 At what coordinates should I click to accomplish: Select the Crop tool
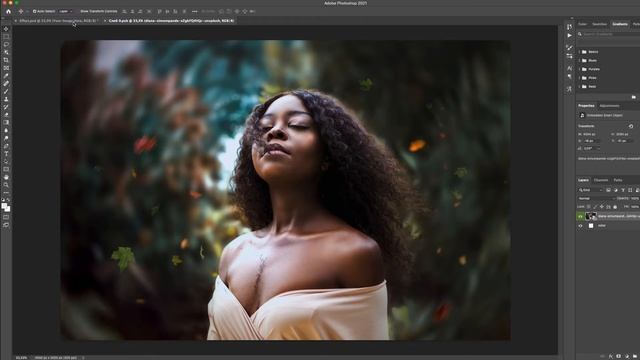6,60
